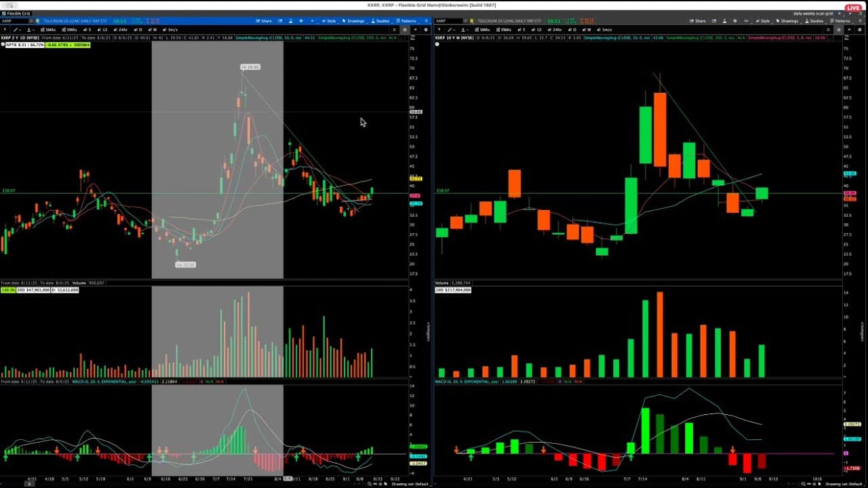Switch the daily chart to W timeframe

coord(153,30)
